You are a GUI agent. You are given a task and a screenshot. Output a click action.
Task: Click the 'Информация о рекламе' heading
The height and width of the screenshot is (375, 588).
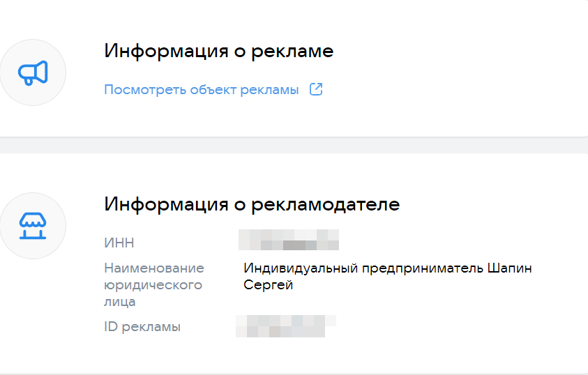[x=218, y=51]
